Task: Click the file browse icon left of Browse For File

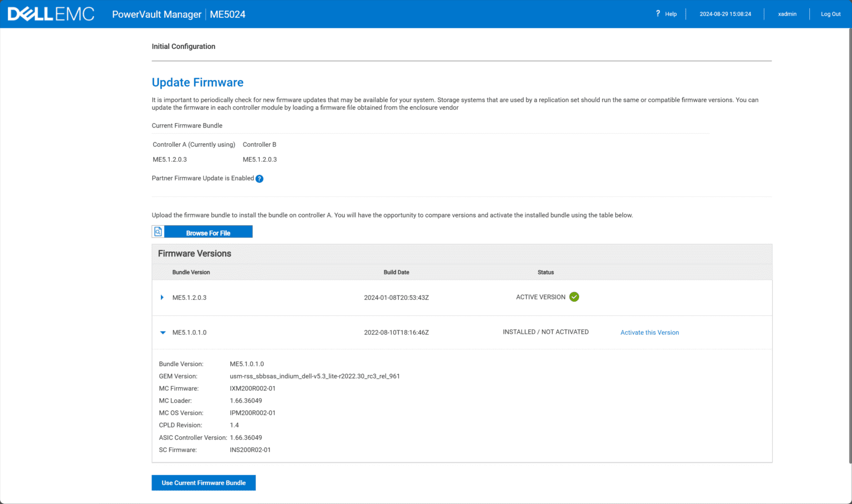Action: (x=158, y=231)
